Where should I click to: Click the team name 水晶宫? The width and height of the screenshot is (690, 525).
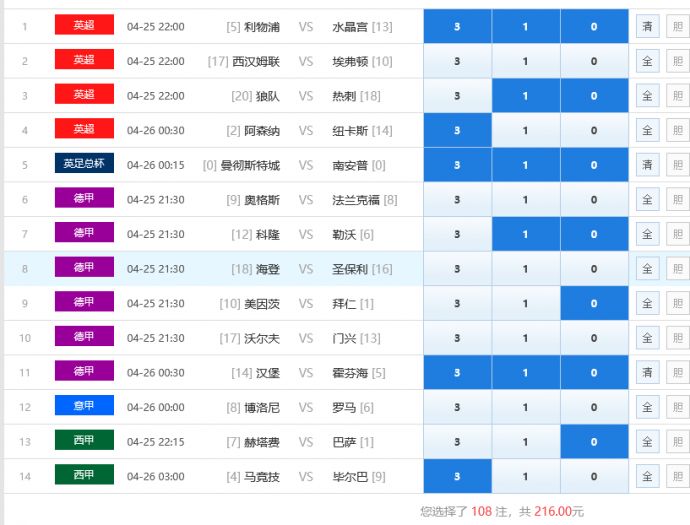(x=350, y=27)
